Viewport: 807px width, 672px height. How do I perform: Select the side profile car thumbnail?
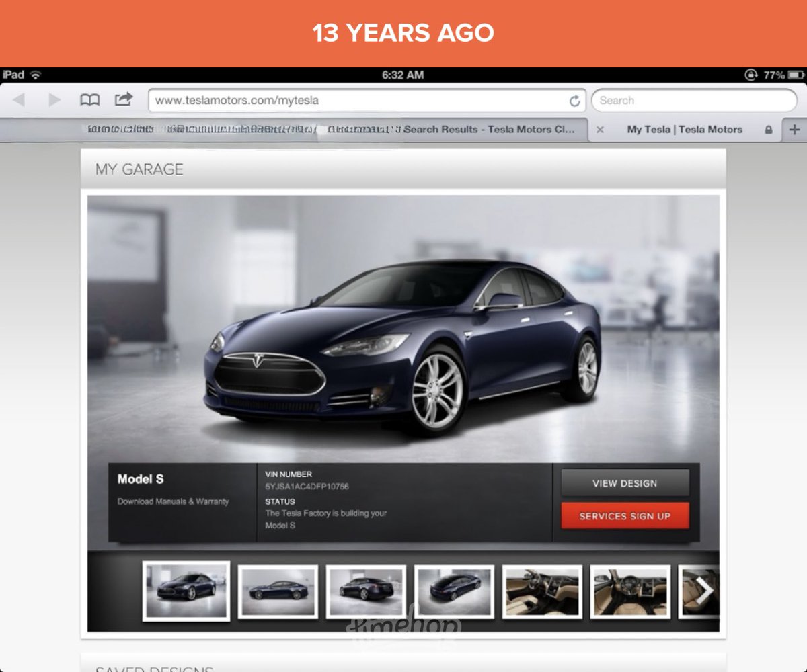click(278, 591)
